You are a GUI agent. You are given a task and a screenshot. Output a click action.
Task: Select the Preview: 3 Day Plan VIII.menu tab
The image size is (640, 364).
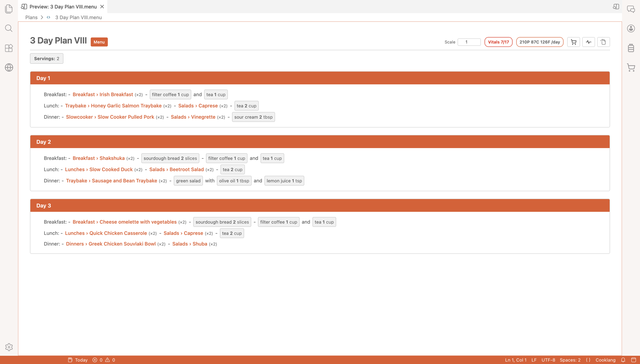coord(63,7)
